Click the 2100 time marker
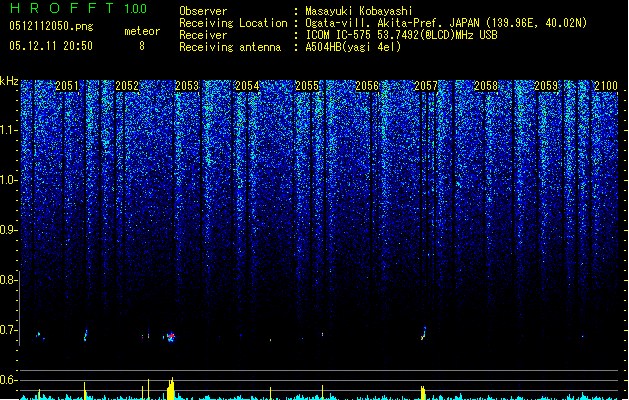The width and height of the screenshot is (629, 400). point(606,86)
